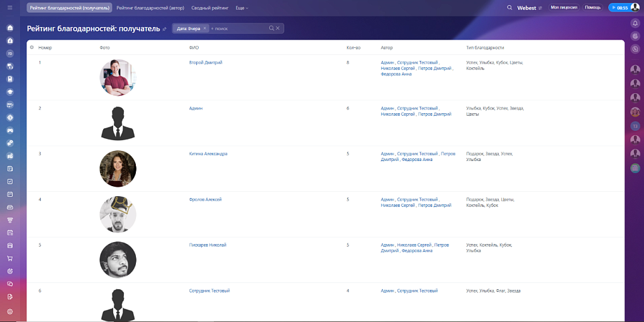
Task: Expand the 'Еще' menu dropdown
Action: coord(241,8)
